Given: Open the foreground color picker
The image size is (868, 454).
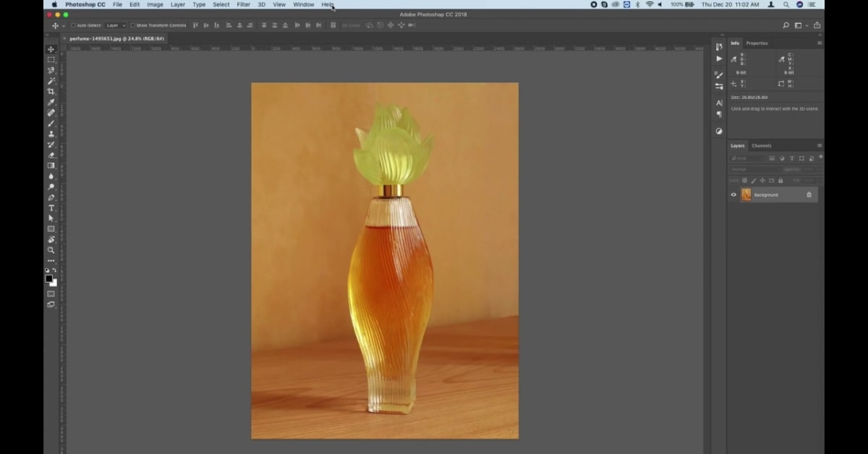Looking at the screenshot, I should tap(49, 278).
